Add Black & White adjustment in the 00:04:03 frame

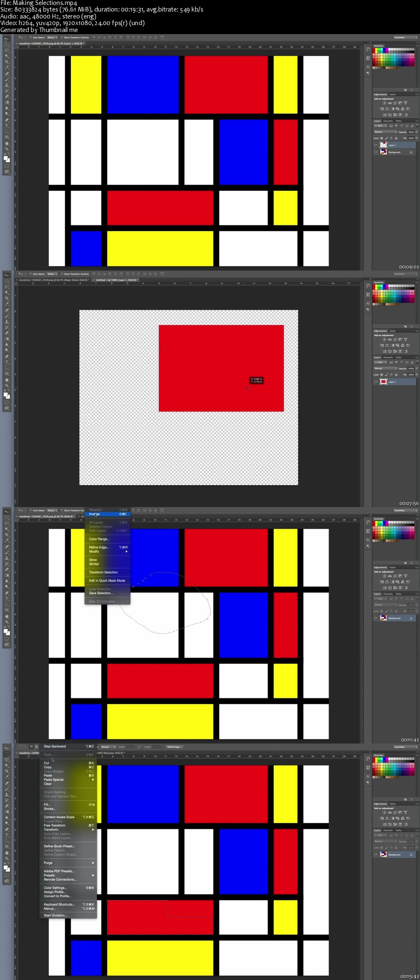[393, 109]
